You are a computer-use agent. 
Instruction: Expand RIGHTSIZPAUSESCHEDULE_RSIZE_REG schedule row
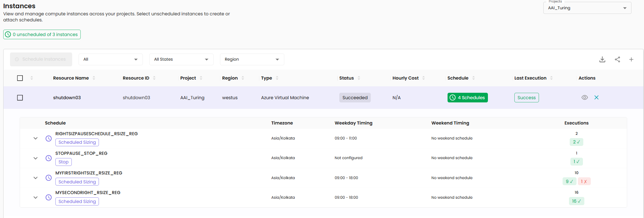(35, 138)
